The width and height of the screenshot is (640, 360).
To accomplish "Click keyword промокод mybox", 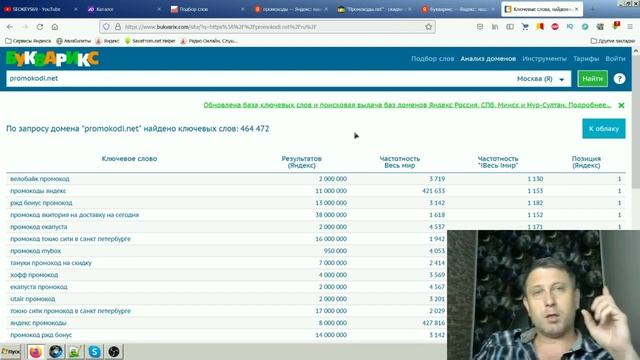I will [36, 251].
